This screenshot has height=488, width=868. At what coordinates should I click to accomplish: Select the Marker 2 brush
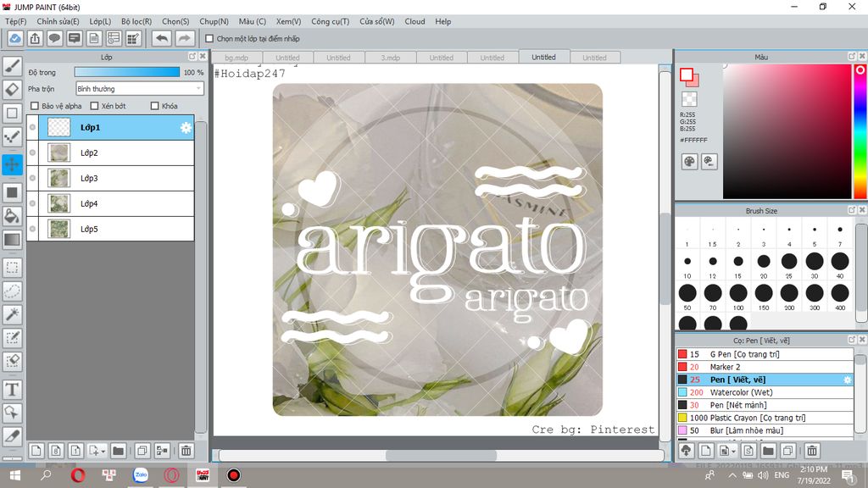765,367
